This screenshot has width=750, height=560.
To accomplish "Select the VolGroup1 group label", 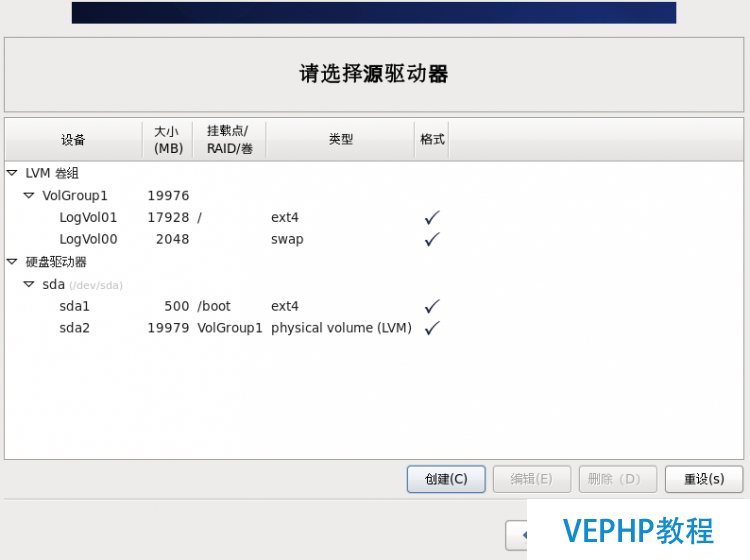I will [x=75, y=196].
